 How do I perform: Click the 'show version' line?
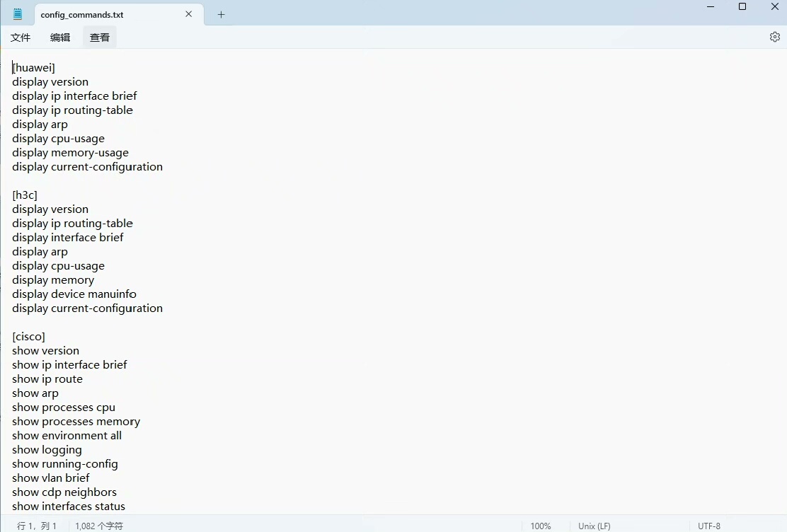(x=46, y=351)
